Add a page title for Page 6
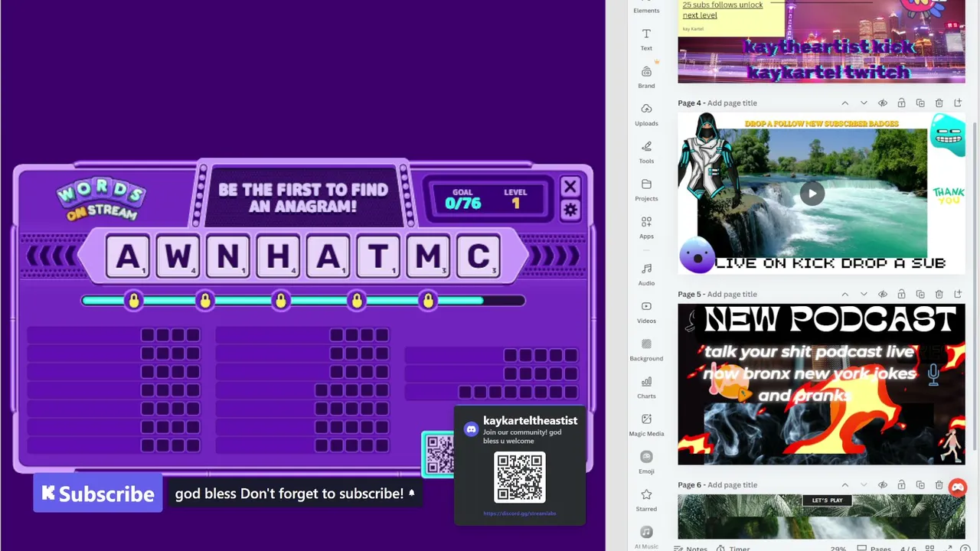 (x=732, y=485)
